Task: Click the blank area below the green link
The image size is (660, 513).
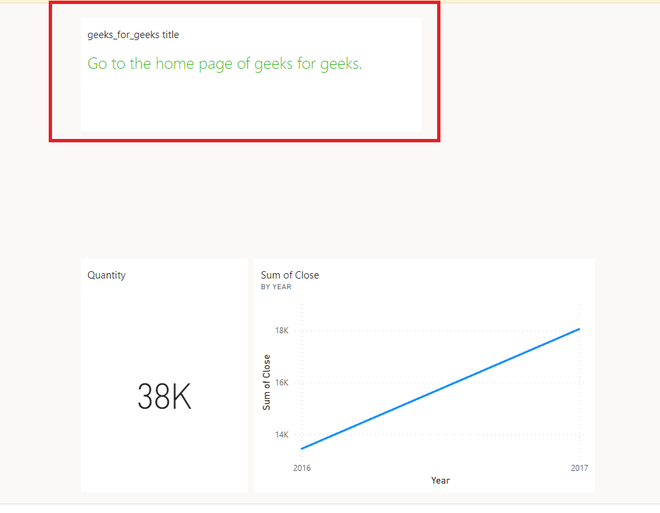Action: click(250, 105)
